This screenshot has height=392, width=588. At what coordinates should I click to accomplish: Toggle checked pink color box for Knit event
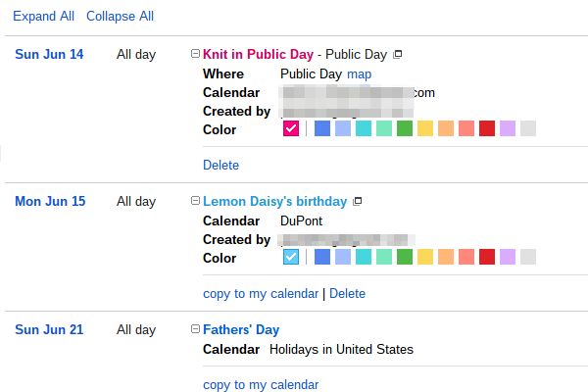tap(291, 128)
